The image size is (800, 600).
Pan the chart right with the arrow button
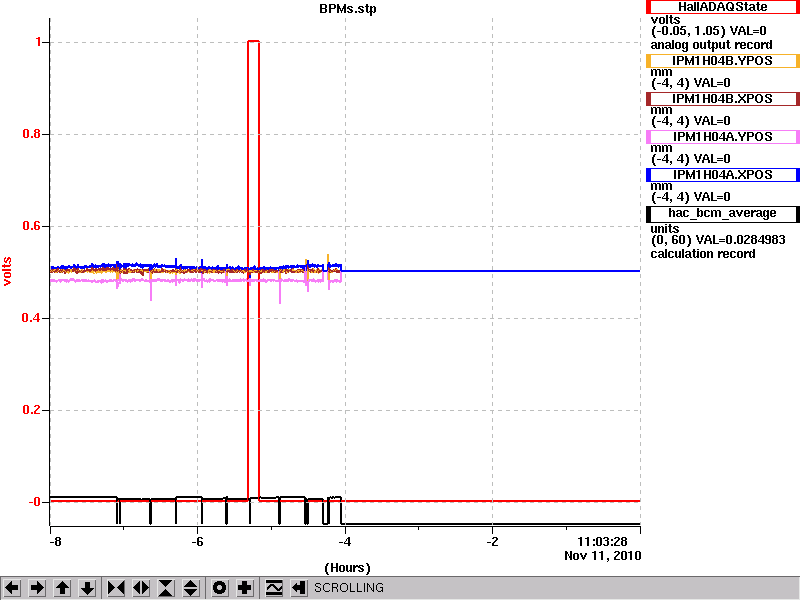click(37, 588)
